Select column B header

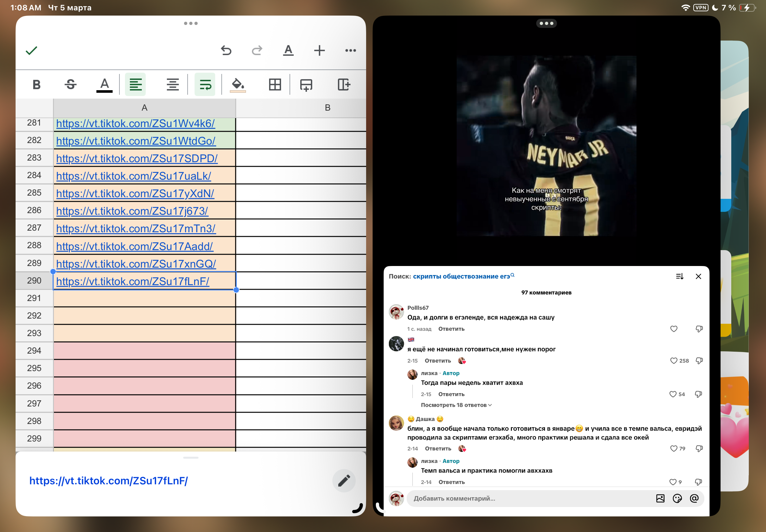pyautogui.click(x=328, y=108)
